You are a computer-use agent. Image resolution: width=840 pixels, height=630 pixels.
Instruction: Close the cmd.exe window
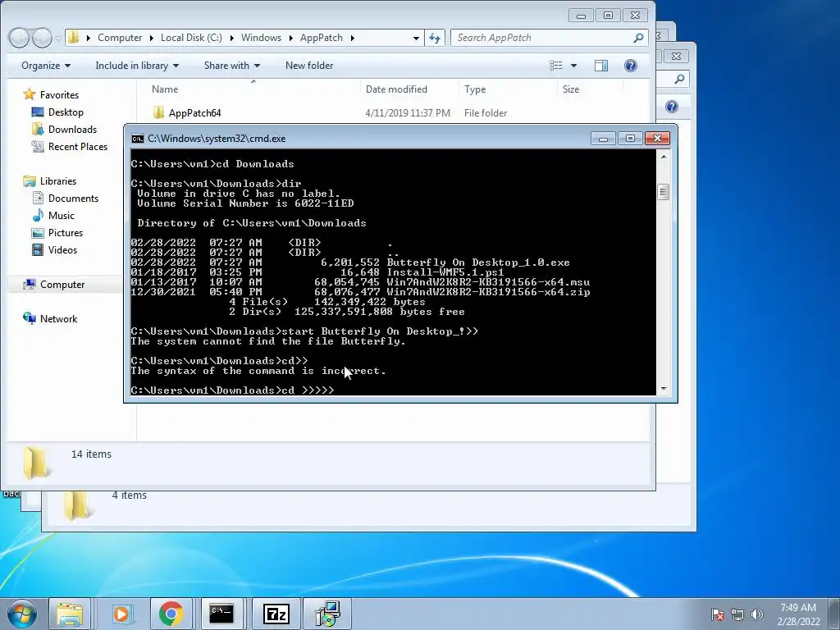(657, 139)
